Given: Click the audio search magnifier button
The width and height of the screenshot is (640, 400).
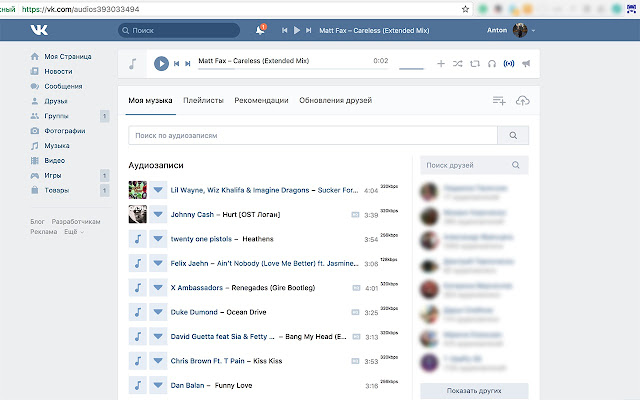Looking at the screenshot, I should coord(513,135).
